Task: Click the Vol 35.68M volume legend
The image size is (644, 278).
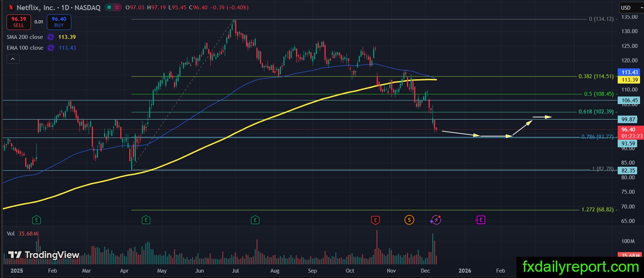Action: coord(22,234)
